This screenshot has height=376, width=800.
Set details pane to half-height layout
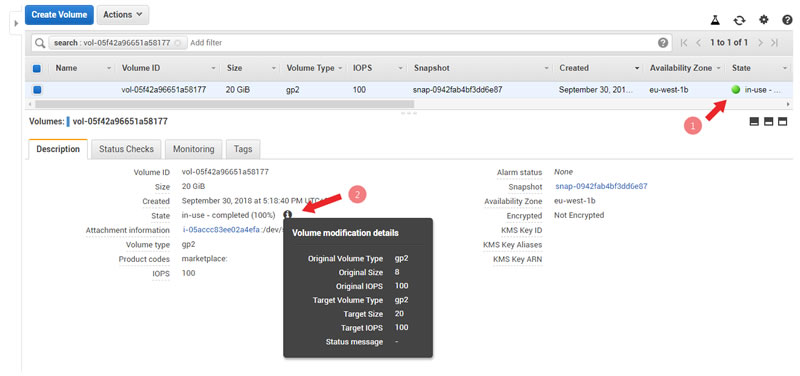pos(769,121)
